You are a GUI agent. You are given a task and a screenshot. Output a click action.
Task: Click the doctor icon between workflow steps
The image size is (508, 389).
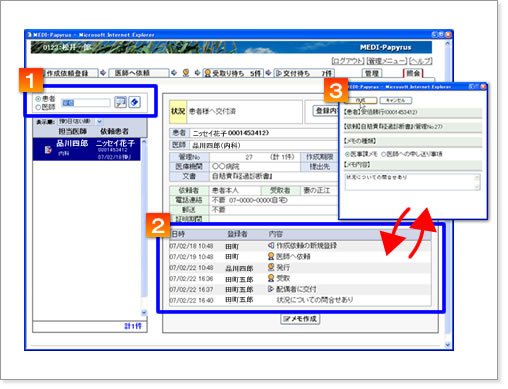(186, 73)
